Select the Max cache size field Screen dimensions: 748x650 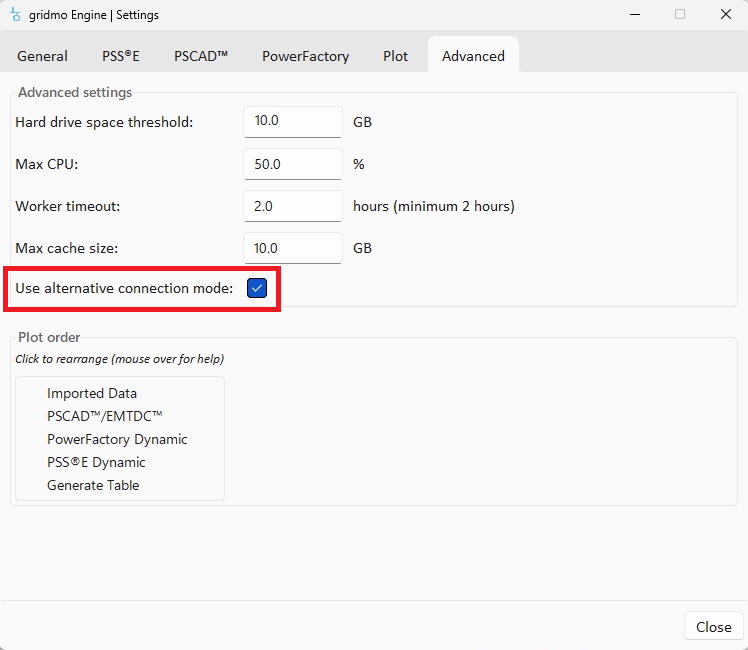pos(292,248)
